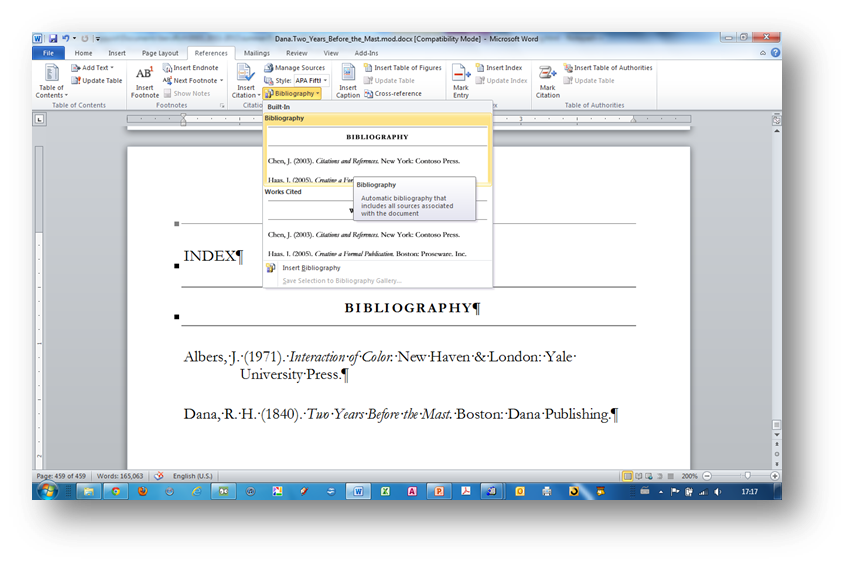847x565 pixels.
Task: Choose Insert Bibliography from the dropdown menu
Action: tap(310, 268)
